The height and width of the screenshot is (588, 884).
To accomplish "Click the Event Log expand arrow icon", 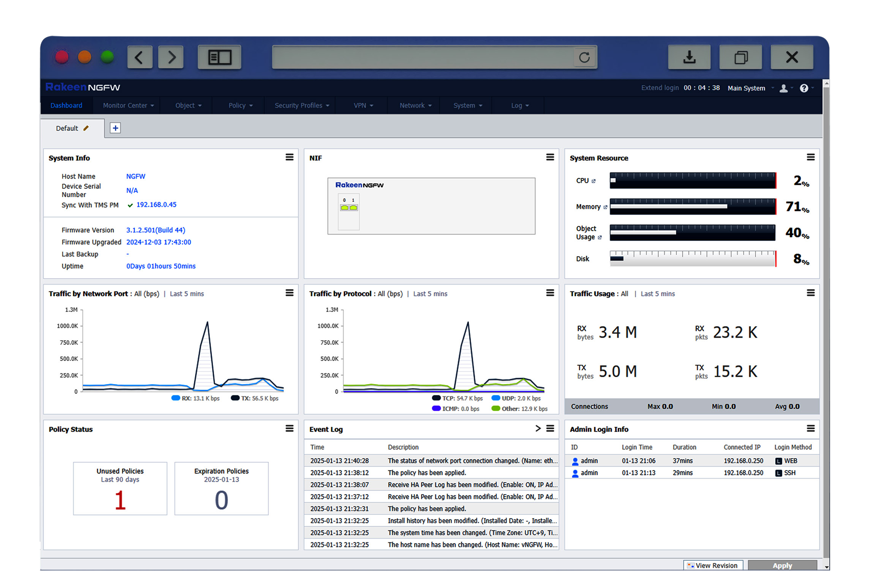I will (538, 429).
